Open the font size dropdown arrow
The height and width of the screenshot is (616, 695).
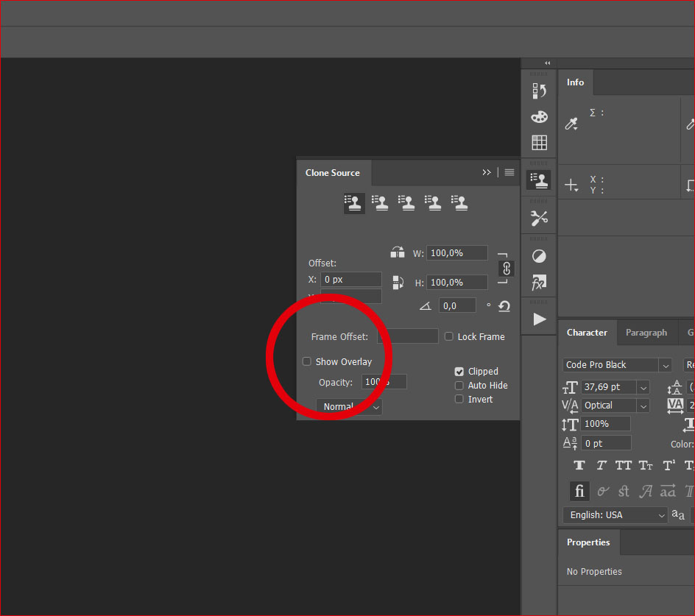(643, 388)
